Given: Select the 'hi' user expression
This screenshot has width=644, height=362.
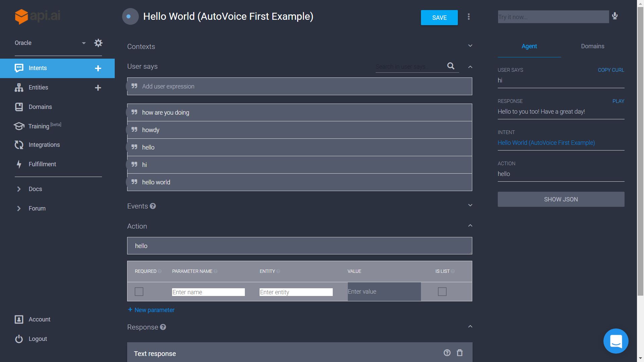Looking at the screenshot, I should click(x=300, y=165).
